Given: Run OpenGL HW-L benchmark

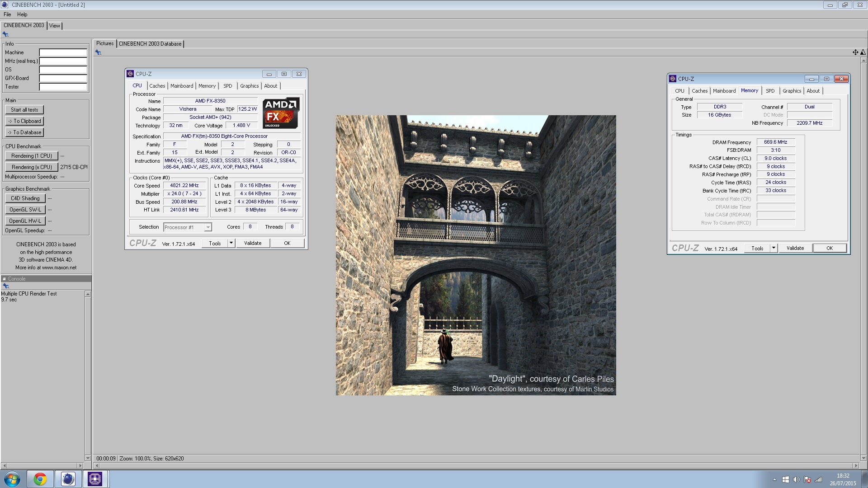Looking at the screenshot, I should (x=25, y=221).
